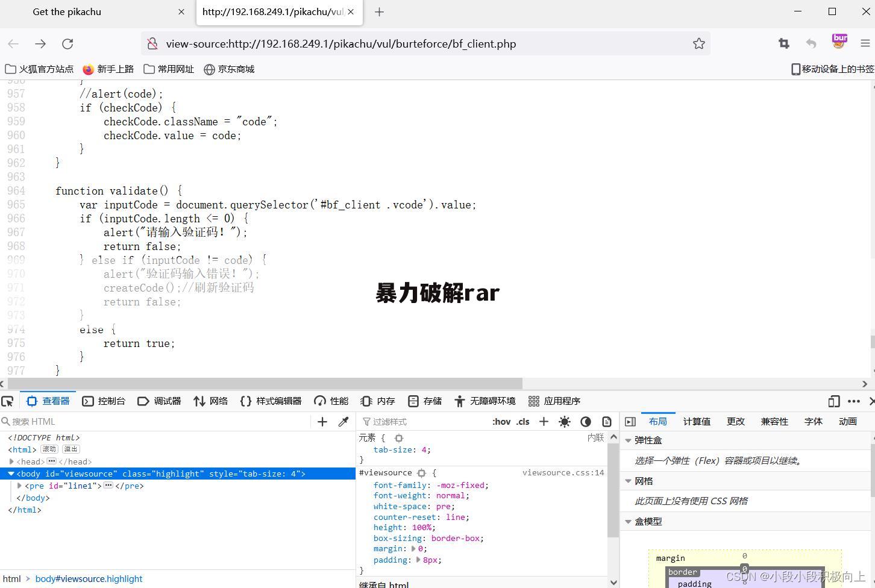Open 常用网址 bookmark folder

pyautogui.click(x=169, y=69)
